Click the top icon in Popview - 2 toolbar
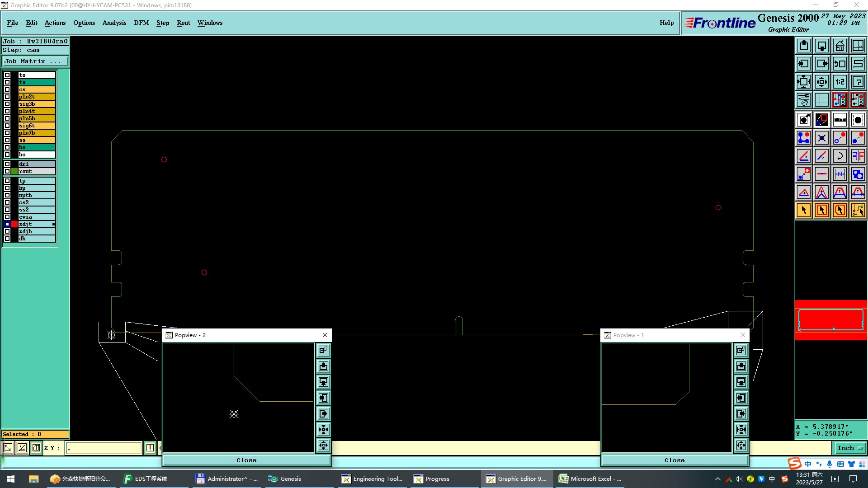Viewport: 868px width, 488px height. tap(323, 350)
